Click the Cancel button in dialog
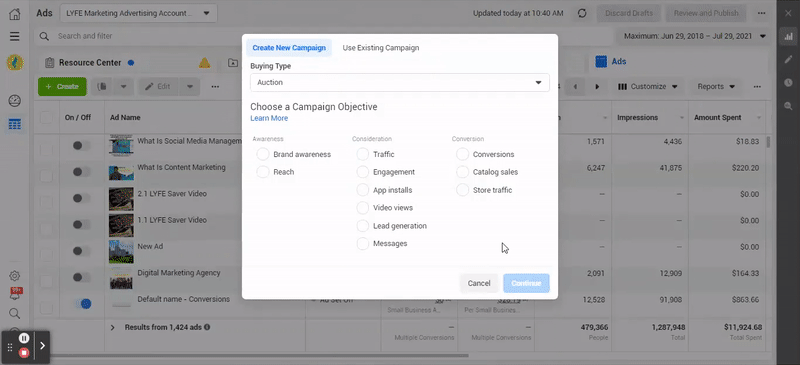Image resolution: width=800 pixels, height=365 pixels. tap(479, 283)
